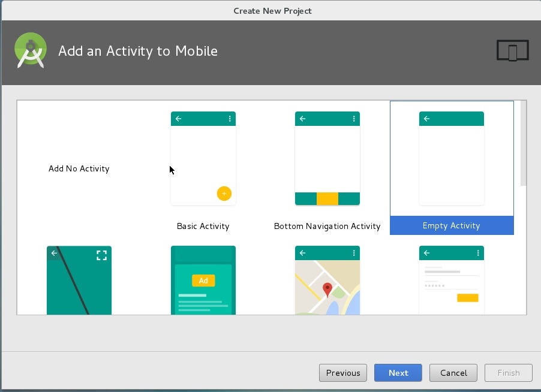Screen dimensions: 541x392
Task: Click the Previous button
Action: click(x=343, y=373)
